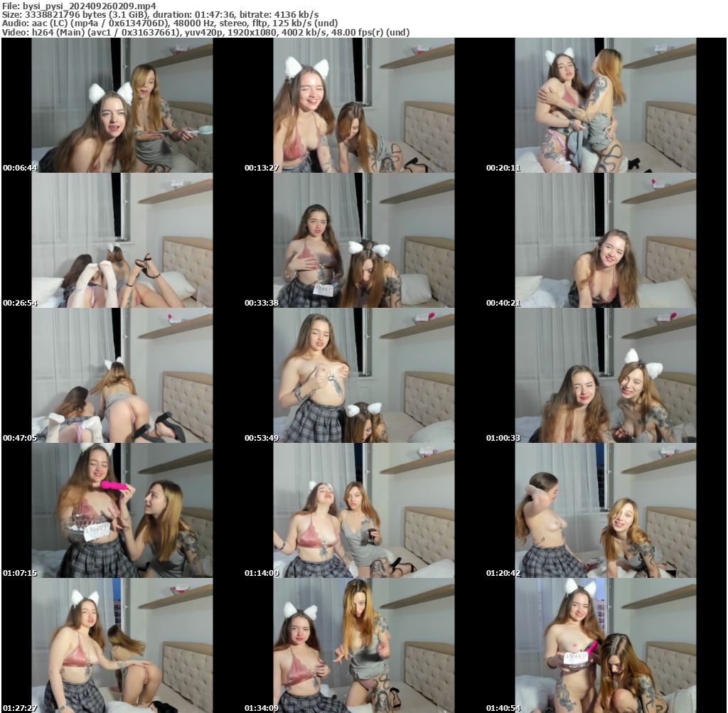Image resolution: width=728 pixels, height=713 pixels.
Task: Open the thumbnail timestamped 00:26:54
Action: coord(121,242)
